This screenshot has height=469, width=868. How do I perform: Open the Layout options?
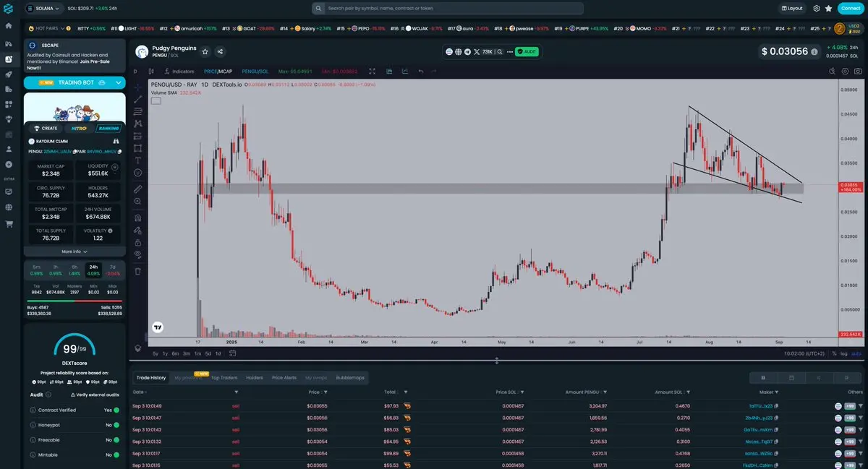793,8
